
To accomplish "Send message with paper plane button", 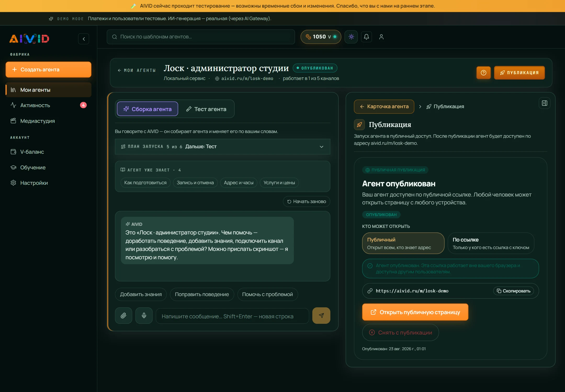I will 321,316.
